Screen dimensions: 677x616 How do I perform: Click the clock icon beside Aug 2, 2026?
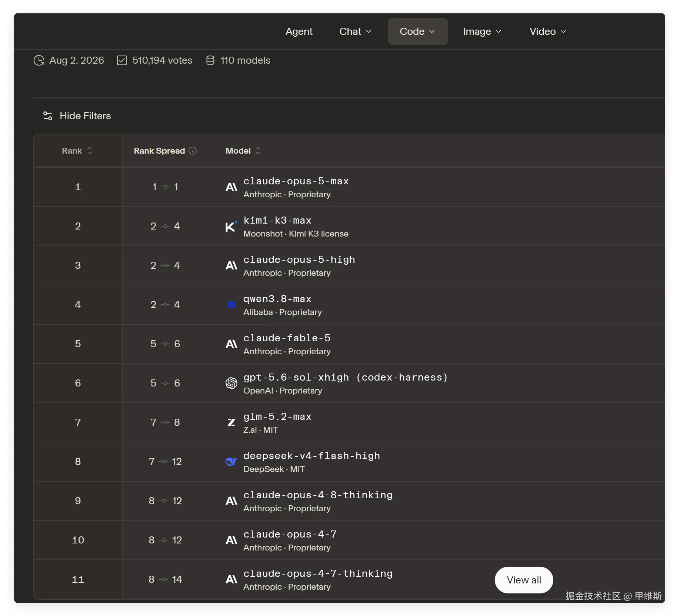point(39,60)
